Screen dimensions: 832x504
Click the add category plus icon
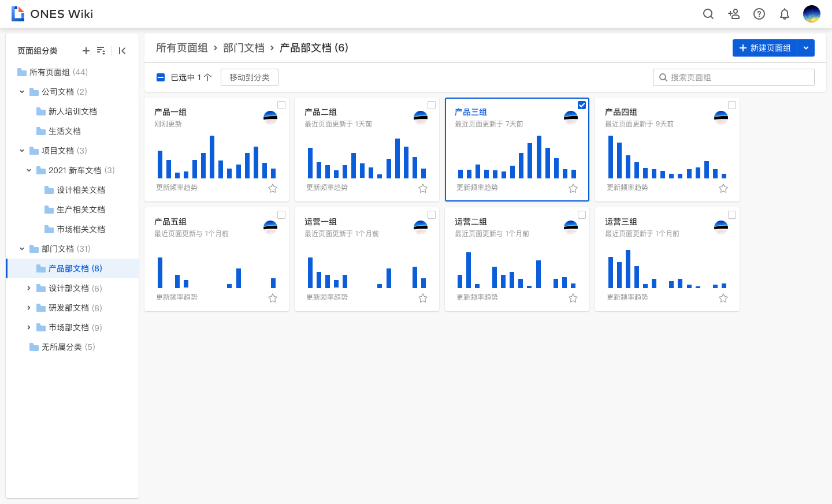[86, 51]
